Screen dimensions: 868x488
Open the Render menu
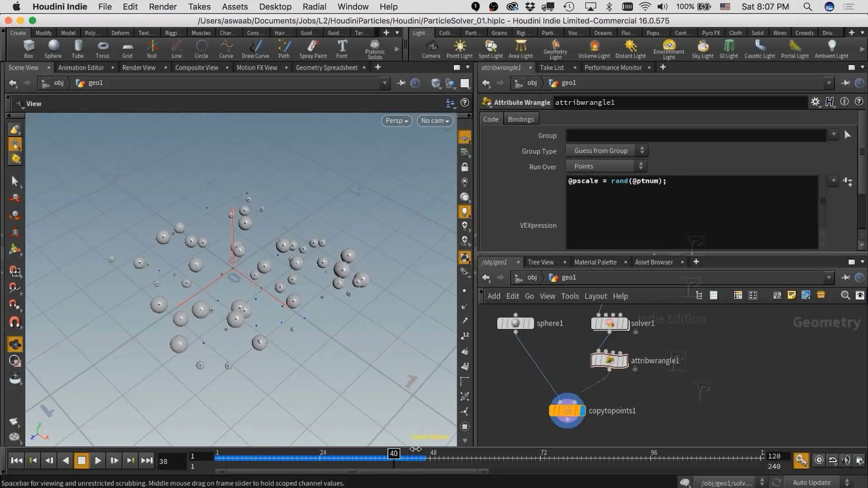[163, 7]
